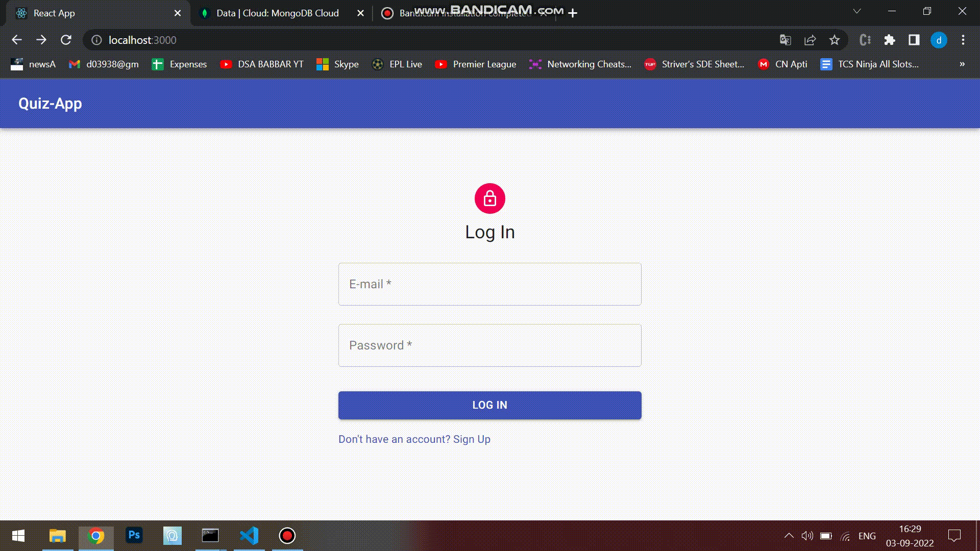The image size is (980, 551).
Task: Click inside the E-mail field
Action: (x=489, y=284)
